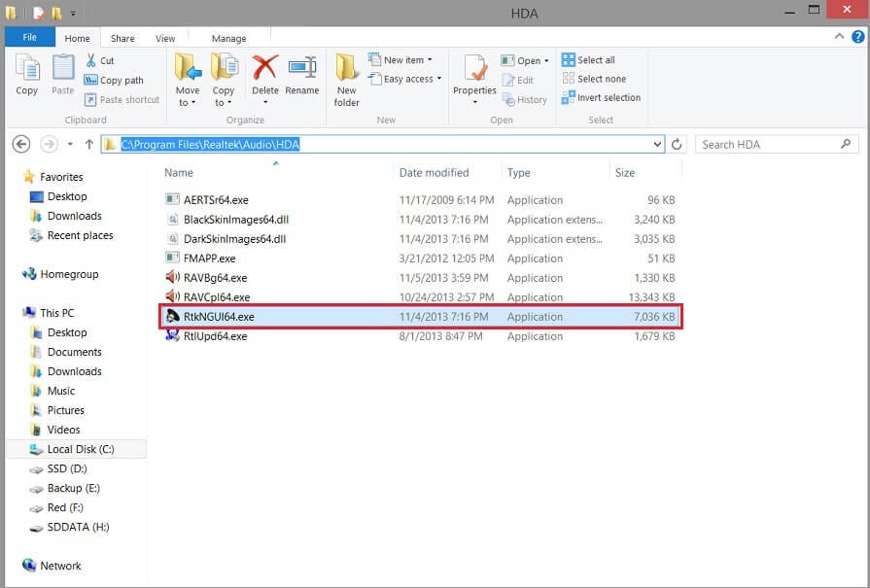Open the Move to folder menu
The image size is (870, 588).
(188, 80)
